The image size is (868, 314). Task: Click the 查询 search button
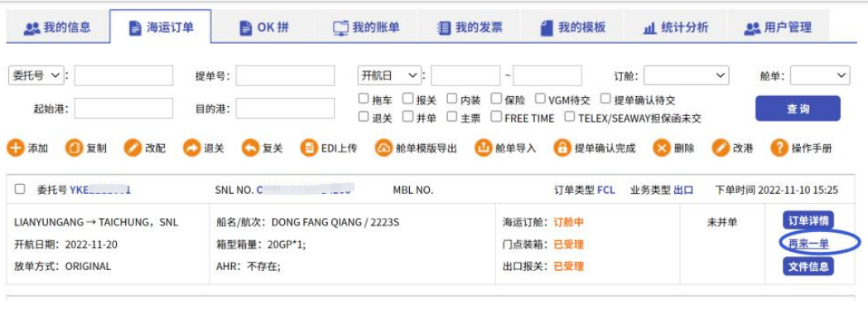798,109
